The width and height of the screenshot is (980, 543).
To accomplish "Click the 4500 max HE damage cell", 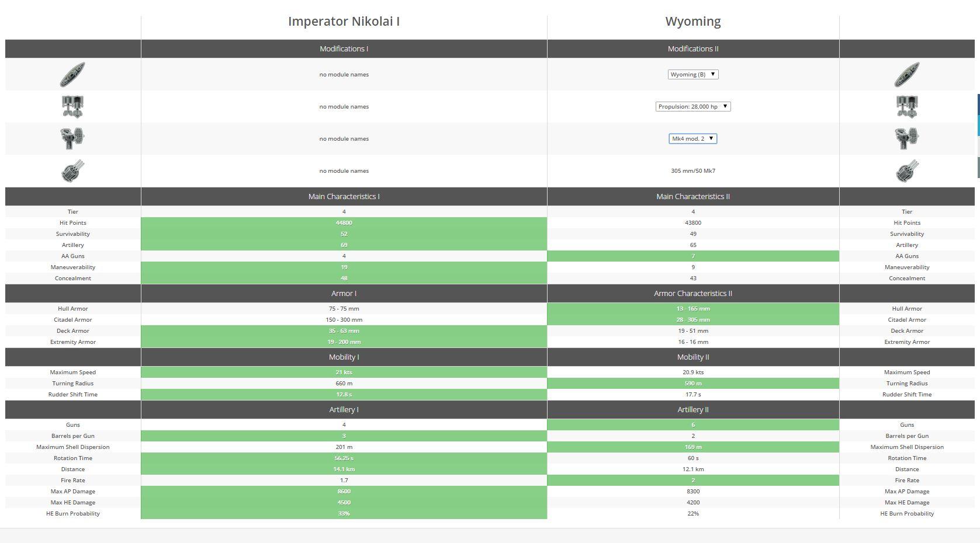I will coord(344,502).
